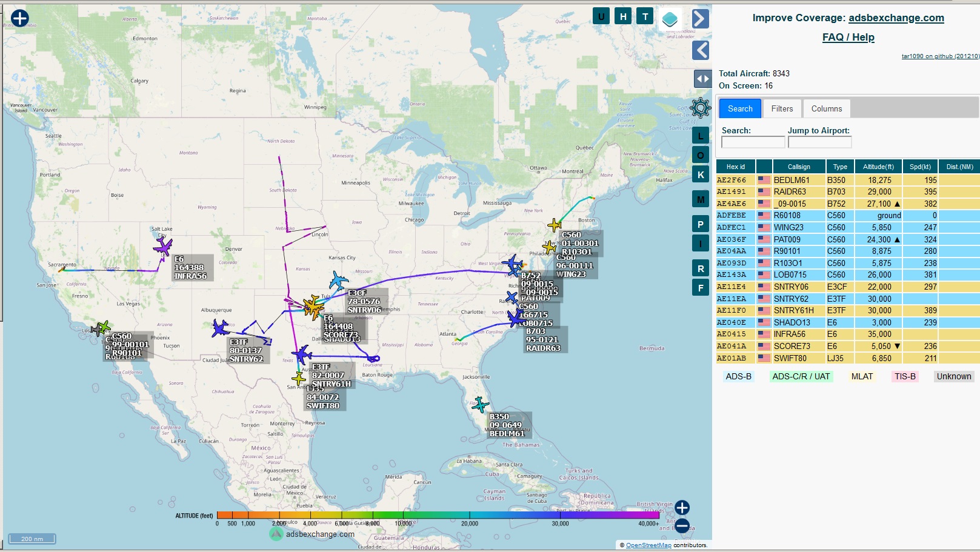Click the left chevron arrow button
980x552 pixels.
[x=701, y=50]
